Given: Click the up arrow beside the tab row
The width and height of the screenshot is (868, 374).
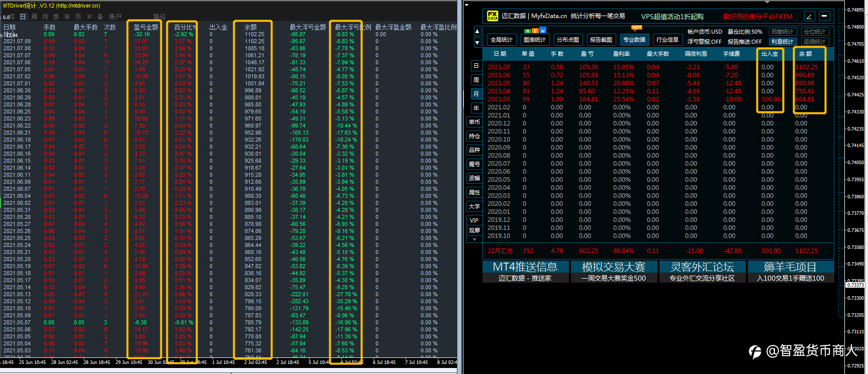Looking at the screenshot, I should [x=477, y=31].
